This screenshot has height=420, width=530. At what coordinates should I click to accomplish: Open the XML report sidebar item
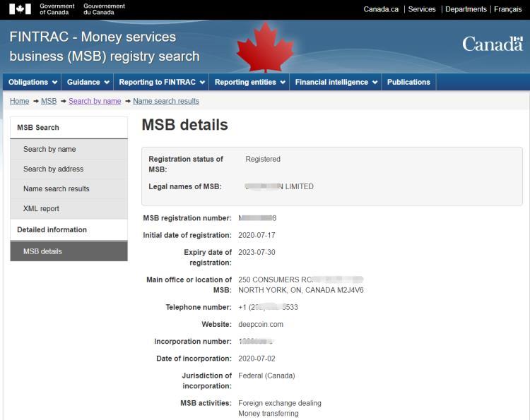(x=69, y=209)
